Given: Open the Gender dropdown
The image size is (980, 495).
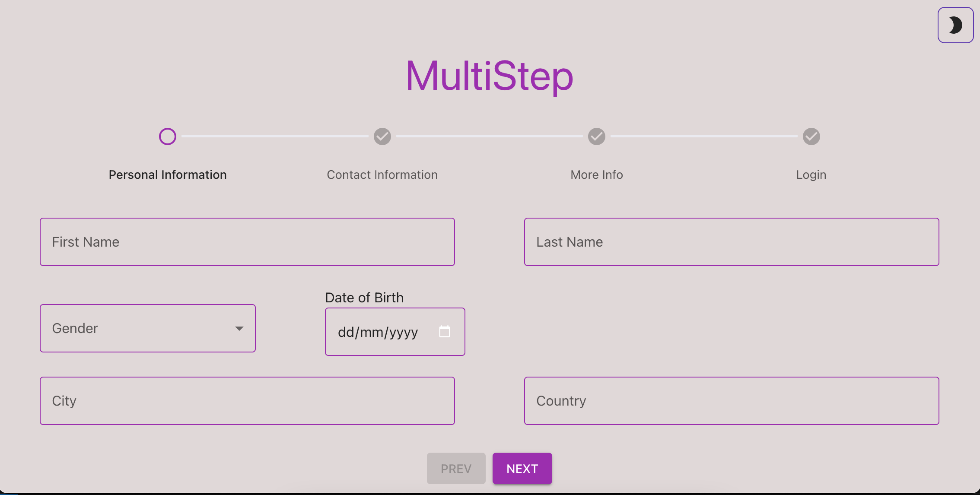Looking at the screenshot, I should coord(148,328).
